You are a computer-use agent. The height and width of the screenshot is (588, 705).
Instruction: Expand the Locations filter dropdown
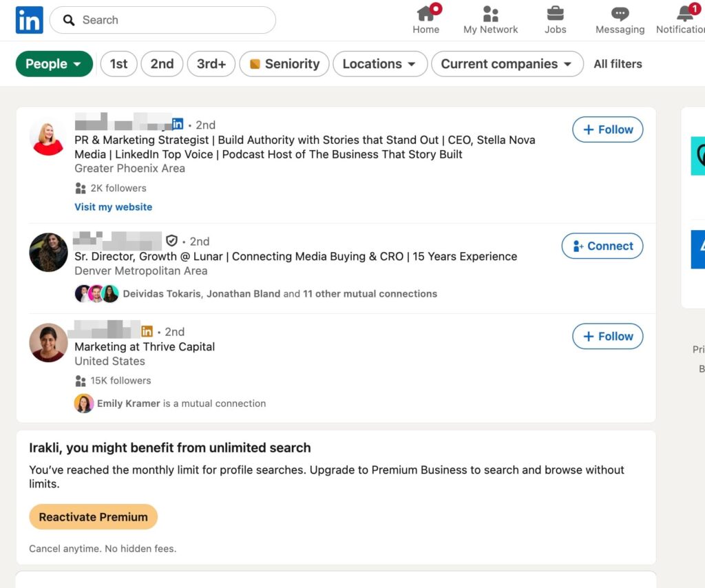(x=379, y=63)
